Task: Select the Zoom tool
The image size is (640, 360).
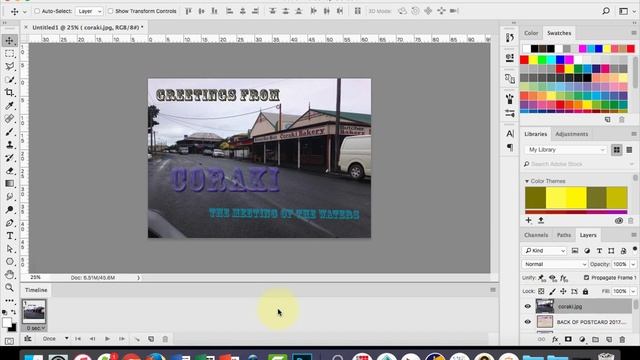Action: (x=9, y=288)
